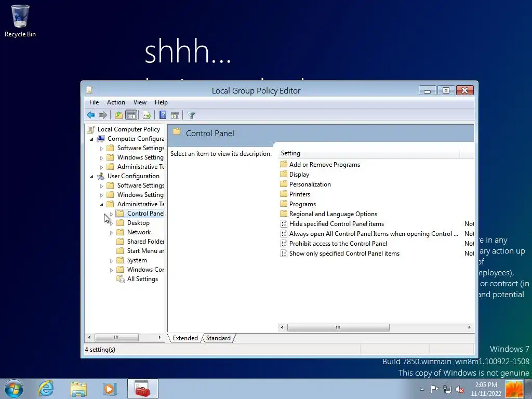Collapse Administrative Templates under User Configuration
Image resolution: width=532 pixels, height=399 pixels.
click(101, 205)
